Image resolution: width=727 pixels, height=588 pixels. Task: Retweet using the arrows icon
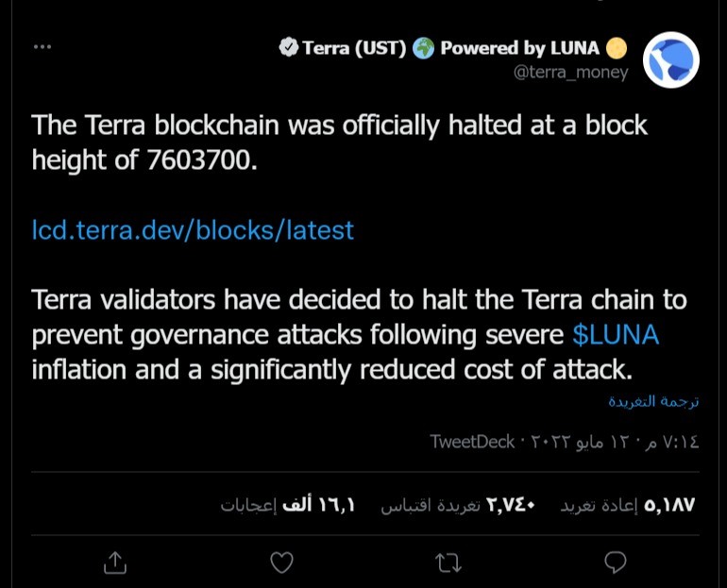pyautogui.click(x=448, y=563)
